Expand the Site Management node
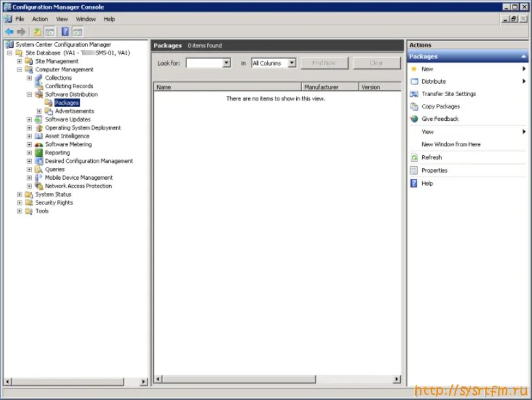Viewport: 532px width, 400px height. coord(19,62)
